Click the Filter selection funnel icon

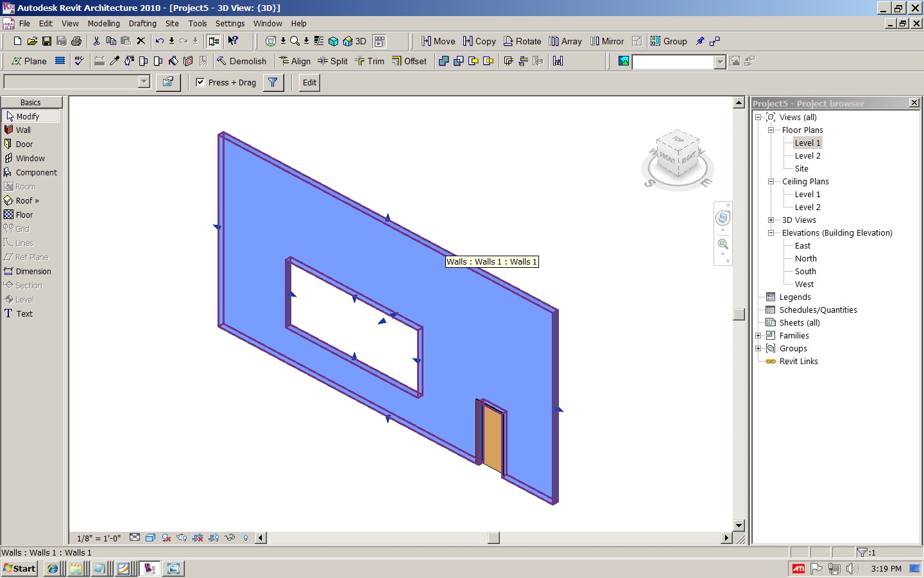(273, 82)
